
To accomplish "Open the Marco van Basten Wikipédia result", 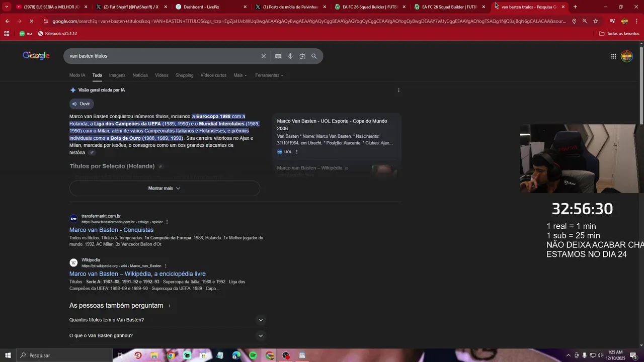I will pos(137,274).
